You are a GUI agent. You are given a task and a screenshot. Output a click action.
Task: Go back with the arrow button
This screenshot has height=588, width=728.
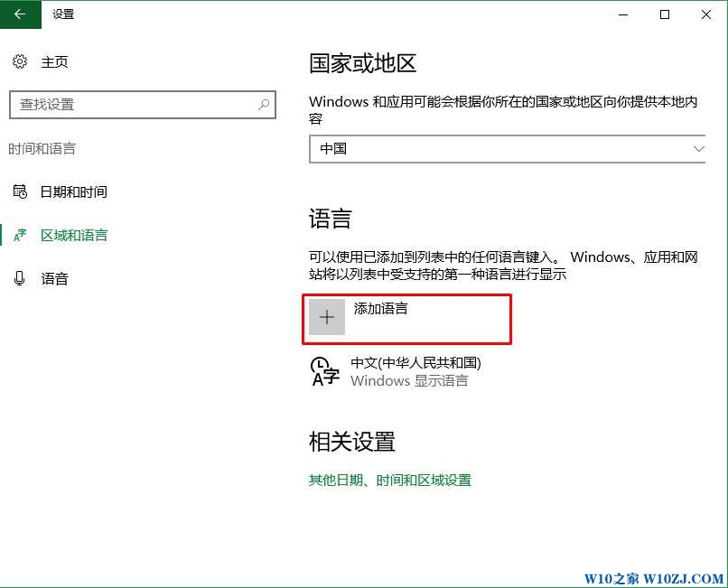21,14
